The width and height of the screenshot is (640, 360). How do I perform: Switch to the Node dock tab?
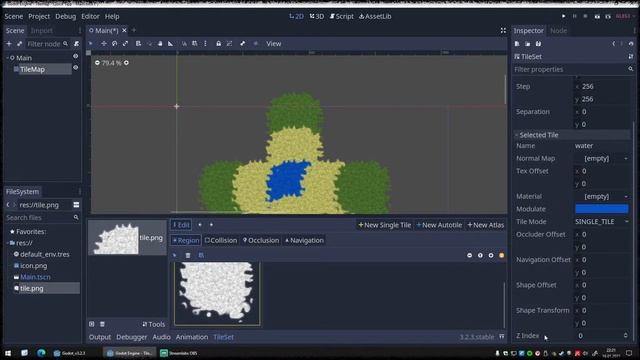[558, 31]
